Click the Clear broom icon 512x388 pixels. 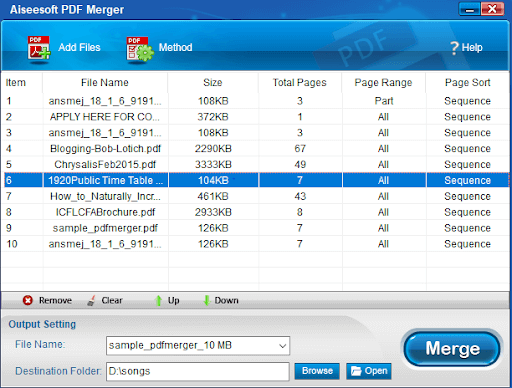click(91, 300)
